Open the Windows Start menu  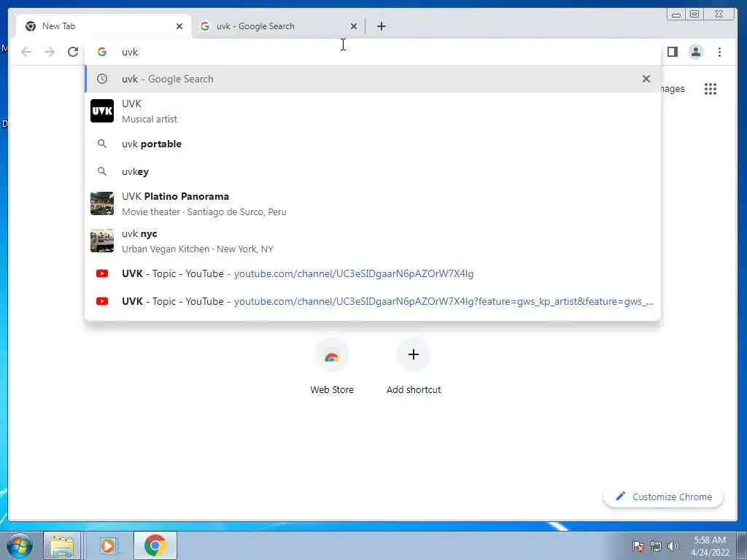click(19, 545)
